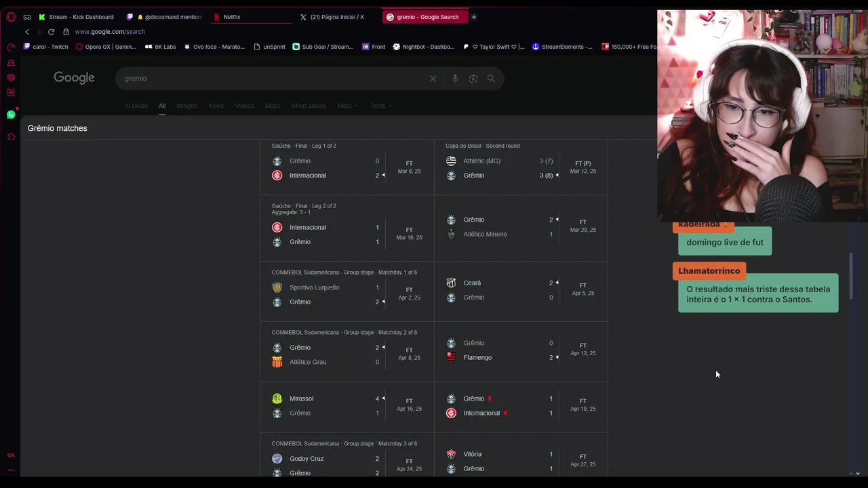Open Ovo foca - Marato bookmark
Viewport: 868px width, 488px height.
pyautogui.click(x=214, y=47)
